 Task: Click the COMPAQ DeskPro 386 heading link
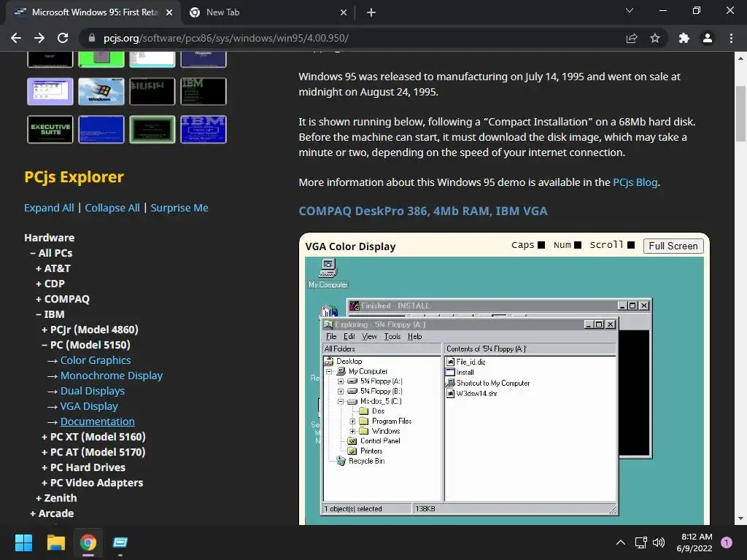pos(423,211)
